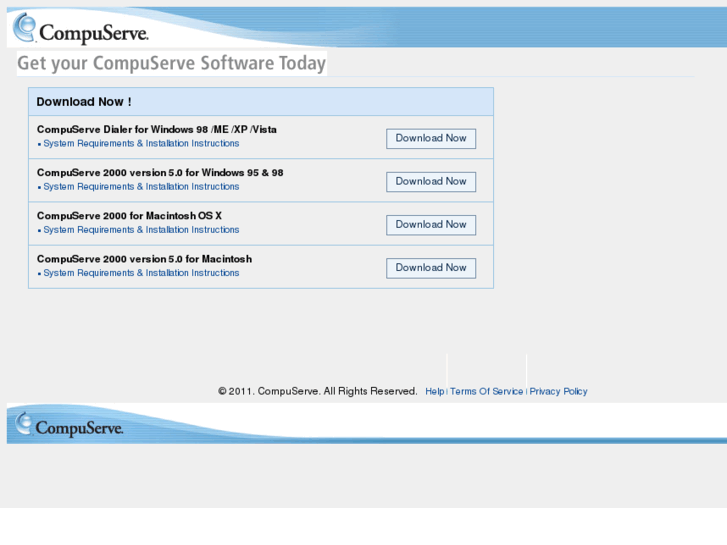Download CompuServe 2000 for Macintosh OS X

click(431, 224)
